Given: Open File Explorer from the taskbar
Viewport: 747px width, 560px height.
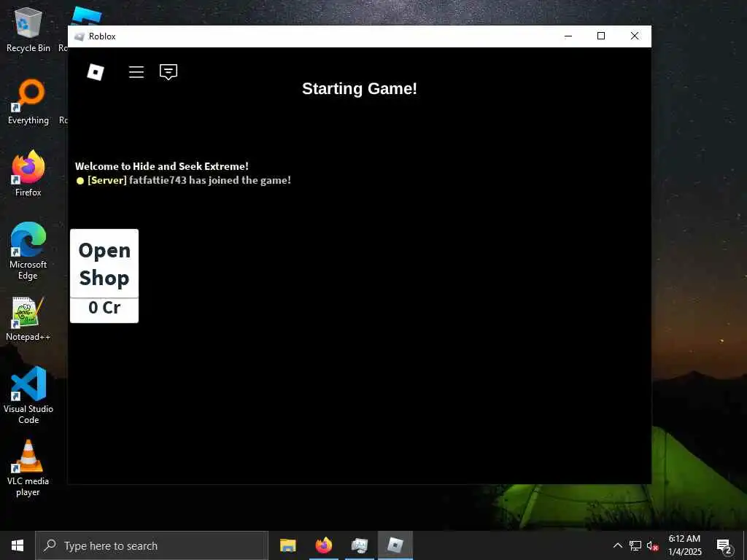Looking at the screenshot, I should (287, 545).
